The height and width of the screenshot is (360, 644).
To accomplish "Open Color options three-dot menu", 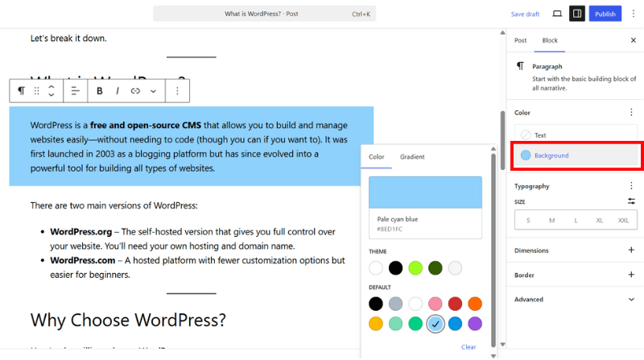I will [631, 112].
